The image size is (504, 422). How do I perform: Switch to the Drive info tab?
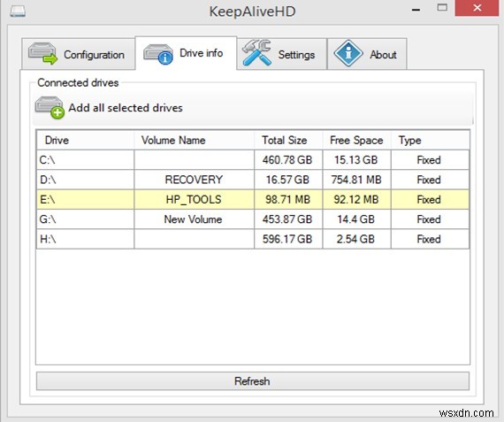click(186, 53)
